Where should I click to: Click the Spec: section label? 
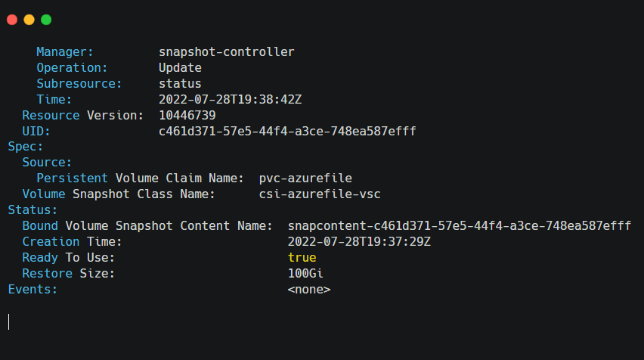[x=26, y=147]
